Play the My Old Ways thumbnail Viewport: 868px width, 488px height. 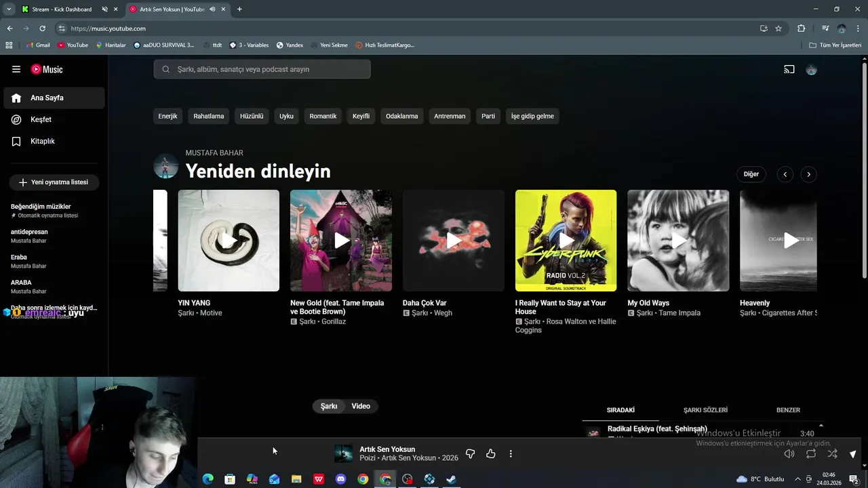[678, 241]
